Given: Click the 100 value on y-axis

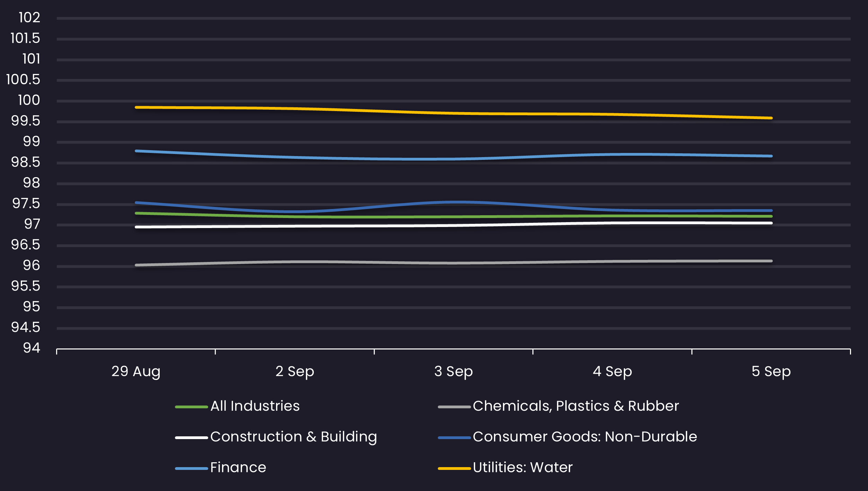Looking at the screenshot, I should tap(29, 100).
